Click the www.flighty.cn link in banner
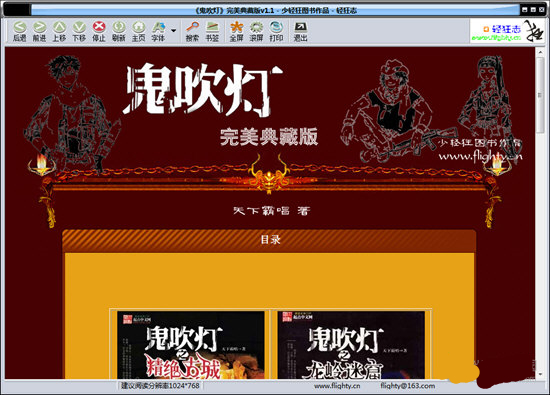This screenshot has height=395, width=550. point(480,156)
